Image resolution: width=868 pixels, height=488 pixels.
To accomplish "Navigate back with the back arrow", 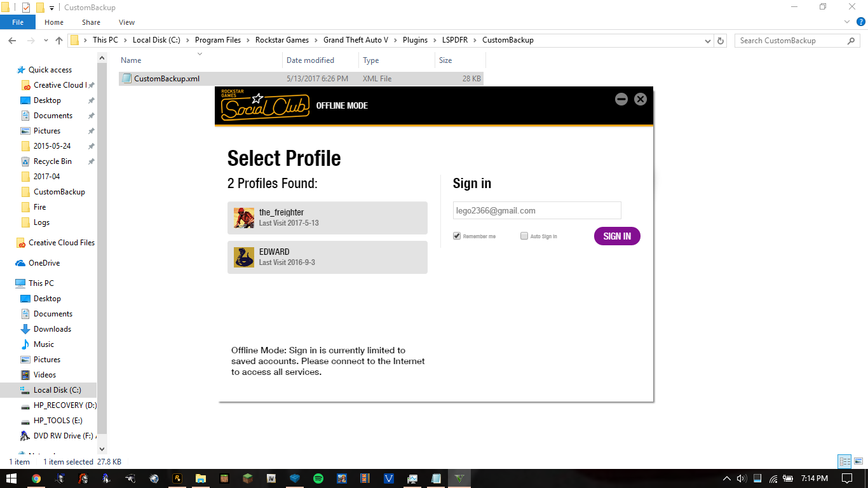I will point(11,41).
